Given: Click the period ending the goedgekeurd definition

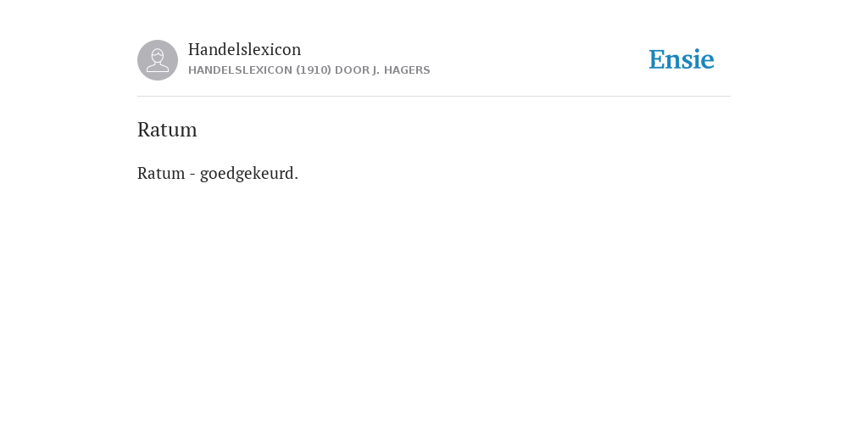Looking at the screenshot, I should click(x=296, y=179).
